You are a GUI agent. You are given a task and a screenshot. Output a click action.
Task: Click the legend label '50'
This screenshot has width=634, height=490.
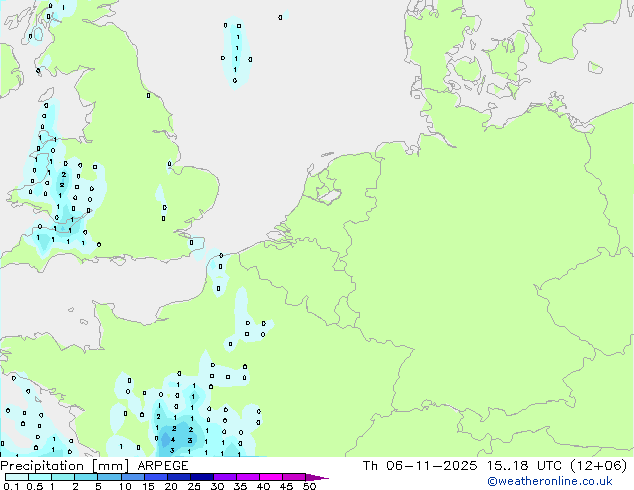[309, 486]
